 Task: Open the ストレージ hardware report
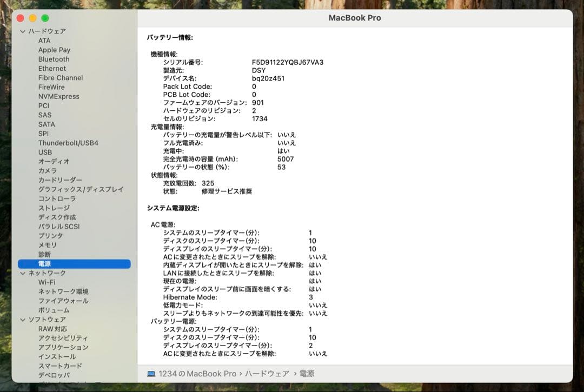pos(52,208)
